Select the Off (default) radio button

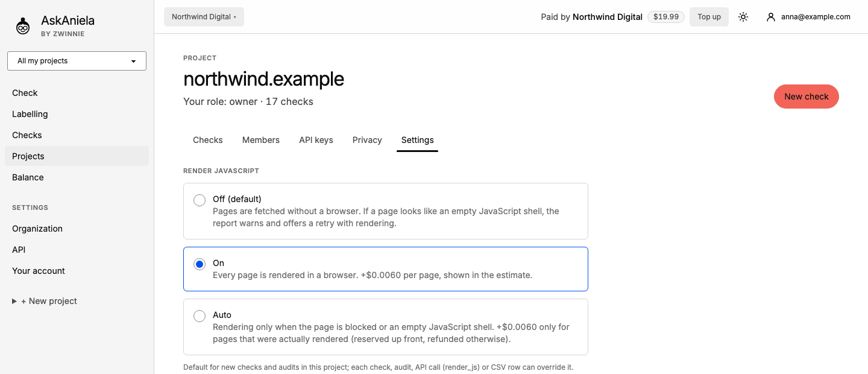(x=200, y=200)
